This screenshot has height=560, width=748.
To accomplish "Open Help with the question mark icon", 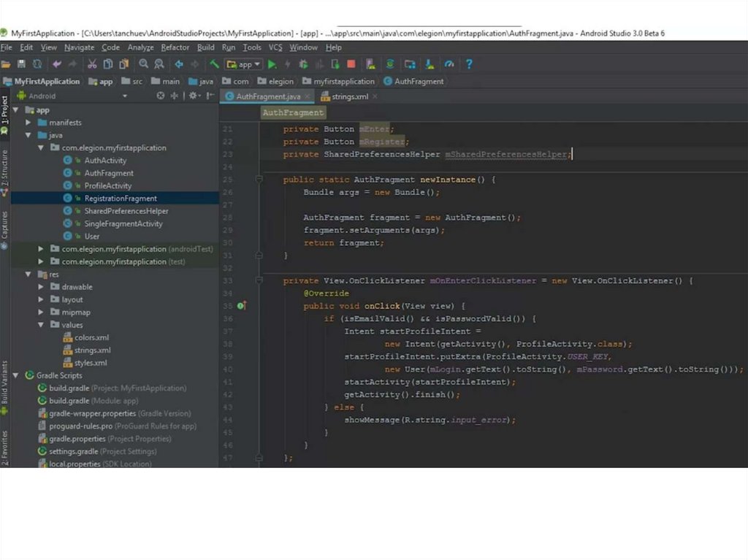I will [468, 64].
